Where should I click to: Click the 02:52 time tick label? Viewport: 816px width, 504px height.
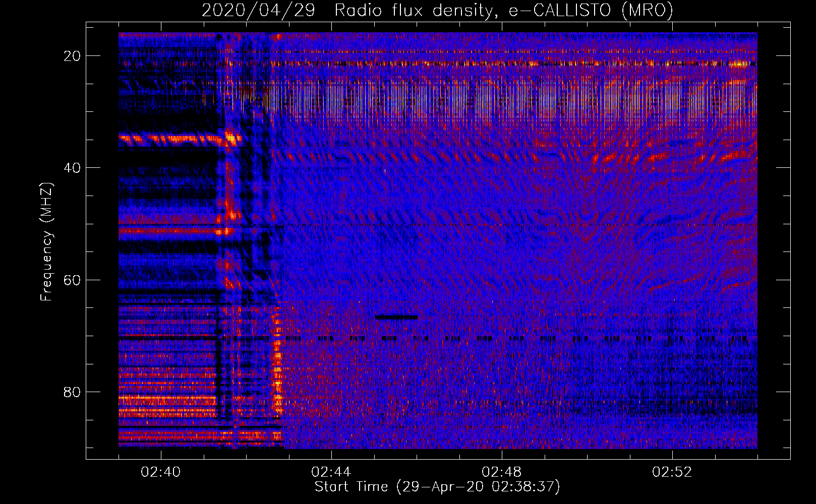672,472
